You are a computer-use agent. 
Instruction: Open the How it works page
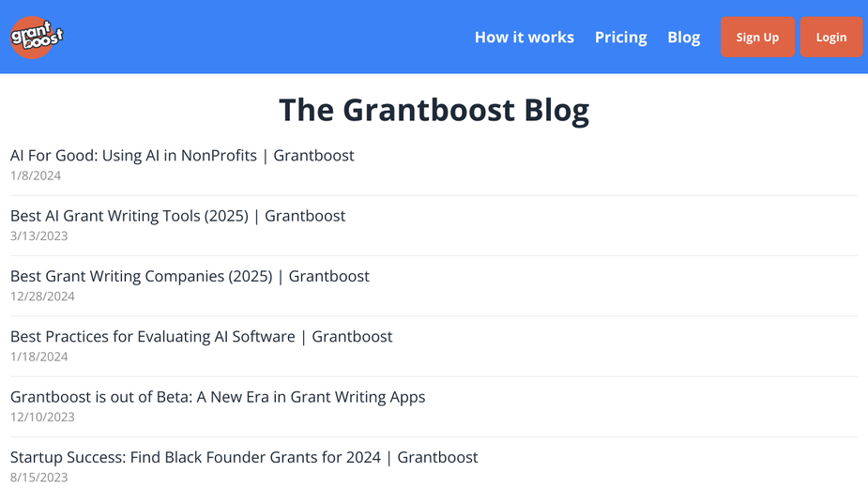[525, 38]
